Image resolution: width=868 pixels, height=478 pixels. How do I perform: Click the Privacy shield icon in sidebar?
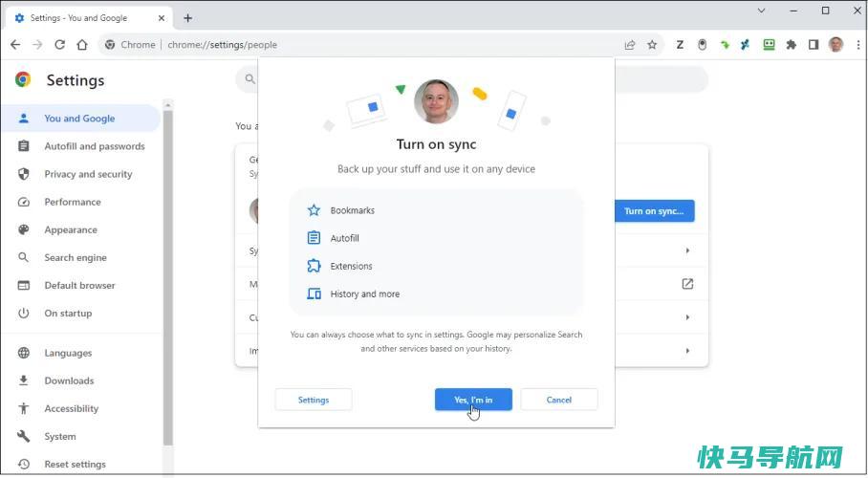tap(23, 174)
